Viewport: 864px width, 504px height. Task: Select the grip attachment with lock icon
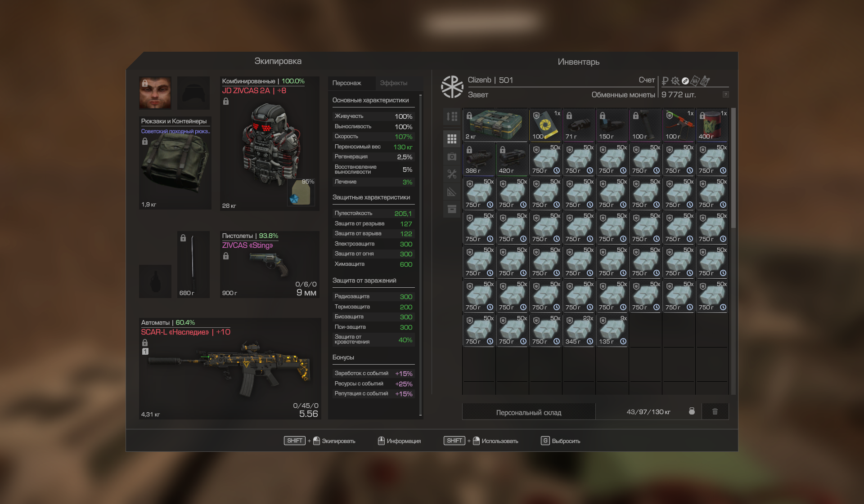point(645,125)
